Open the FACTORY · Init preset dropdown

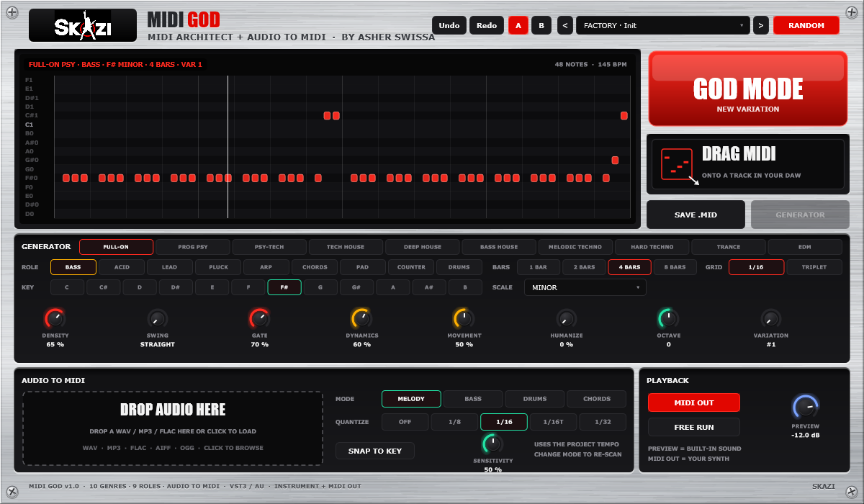(662, 25)
